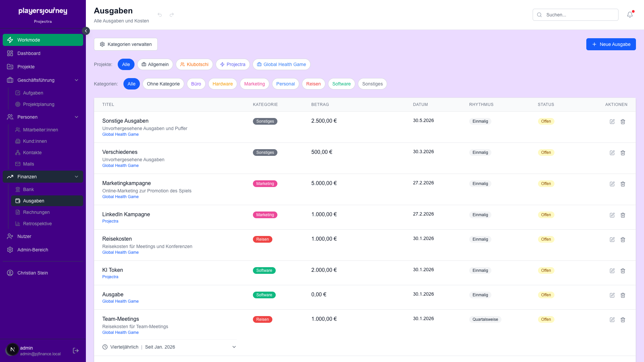Screen dimensions: 644x362
Task: Edit the Reisekosten expense entry
Action: click(612, 240)
